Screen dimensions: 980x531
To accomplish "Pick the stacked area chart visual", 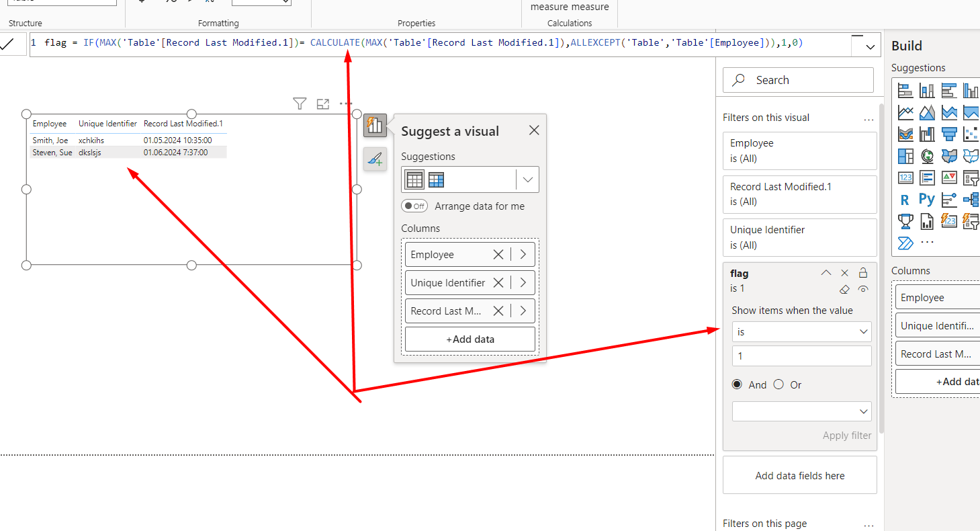I will 949,112.
